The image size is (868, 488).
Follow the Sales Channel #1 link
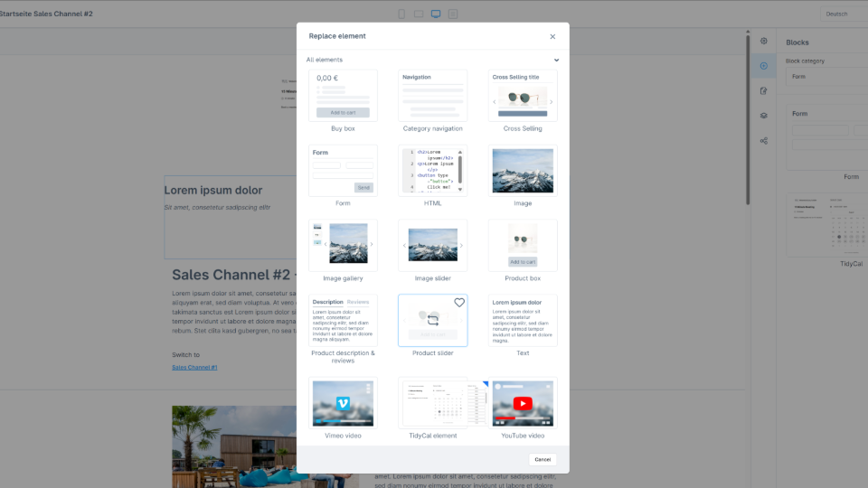click(x=194, y=368)
